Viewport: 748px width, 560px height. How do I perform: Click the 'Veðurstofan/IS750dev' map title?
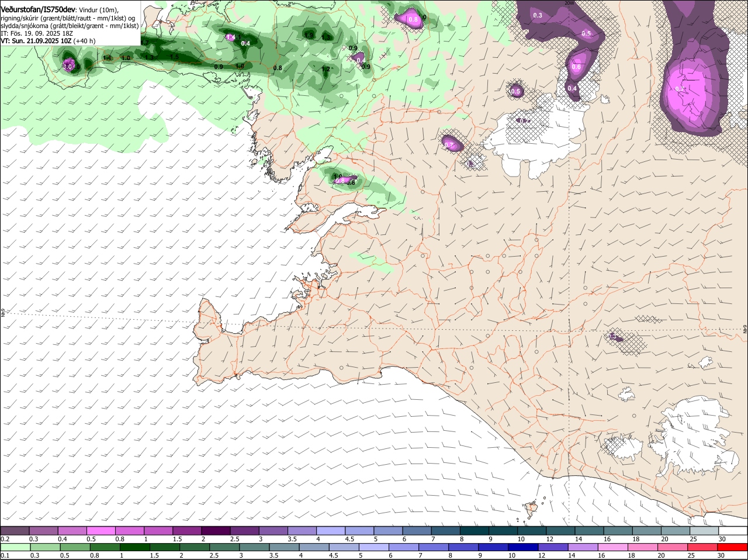pos(38,10)
